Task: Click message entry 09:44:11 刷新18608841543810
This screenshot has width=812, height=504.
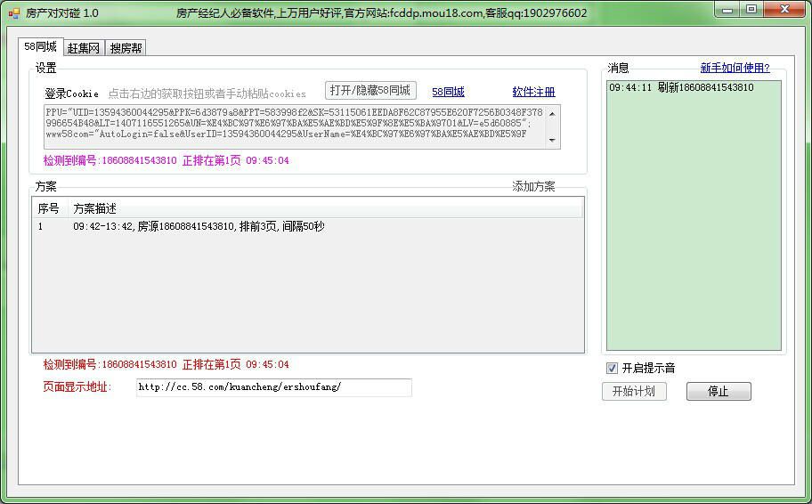Action: (681, 87)
